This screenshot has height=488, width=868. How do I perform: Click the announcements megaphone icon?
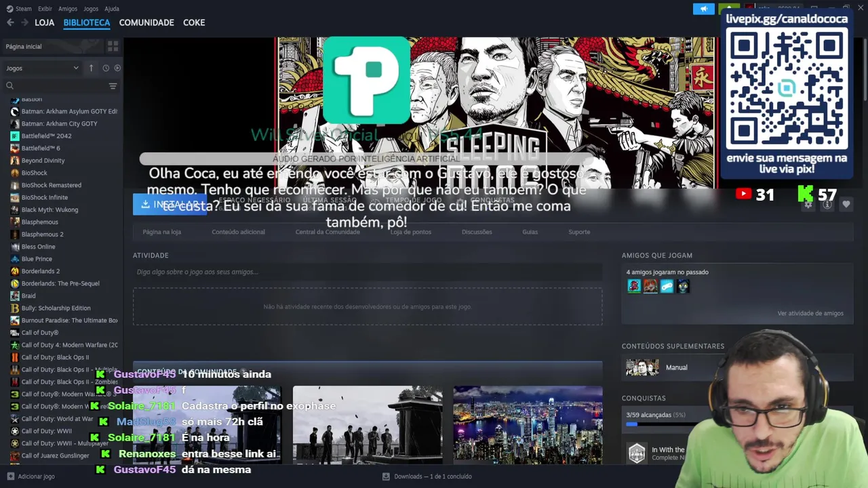704,9
